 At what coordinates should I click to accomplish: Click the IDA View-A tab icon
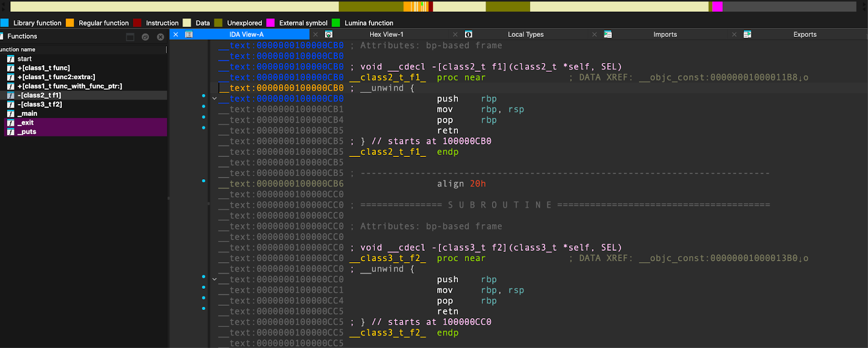click(x=189, y=34)
